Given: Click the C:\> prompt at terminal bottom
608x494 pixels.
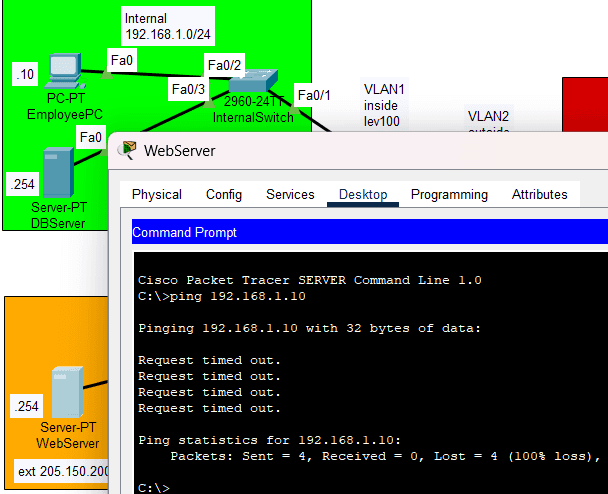Looking at the screenshot, I should pyautogui.click(x=154, y=488).
